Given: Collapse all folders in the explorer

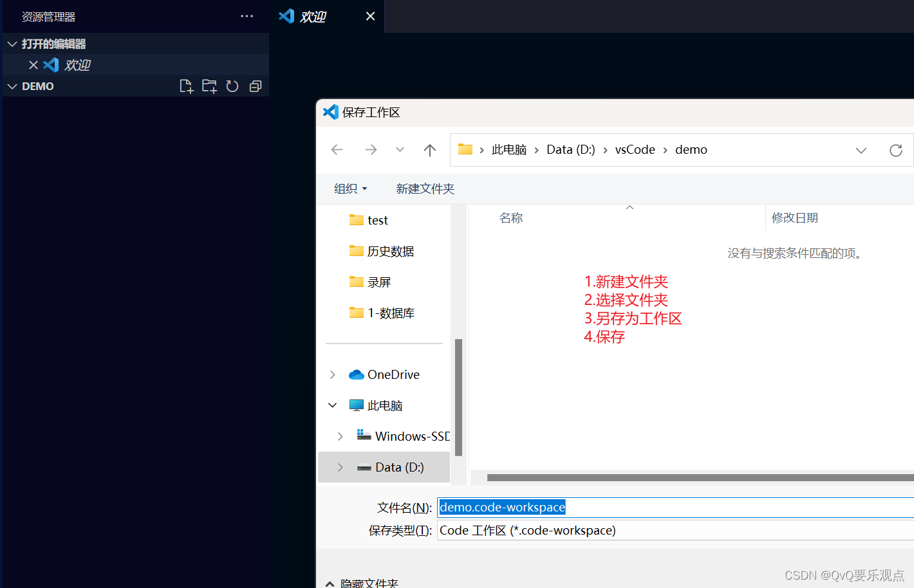Looking at the screenshot, I should [256, 86].
